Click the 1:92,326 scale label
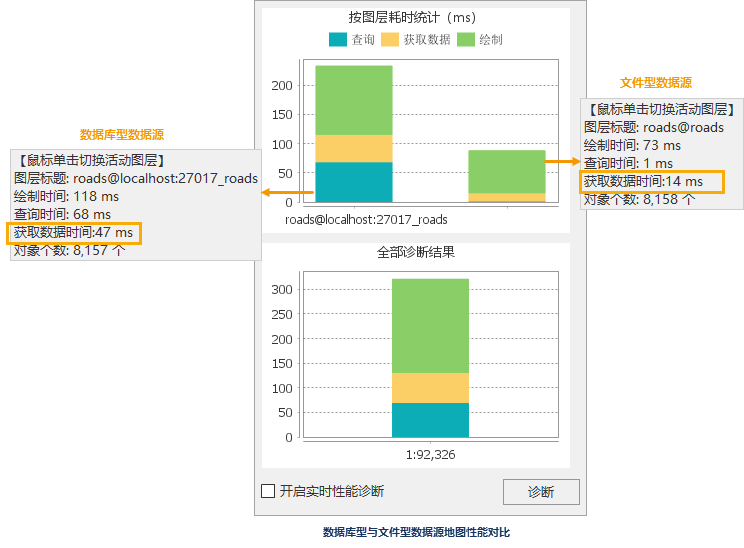 tap(431, 454)
